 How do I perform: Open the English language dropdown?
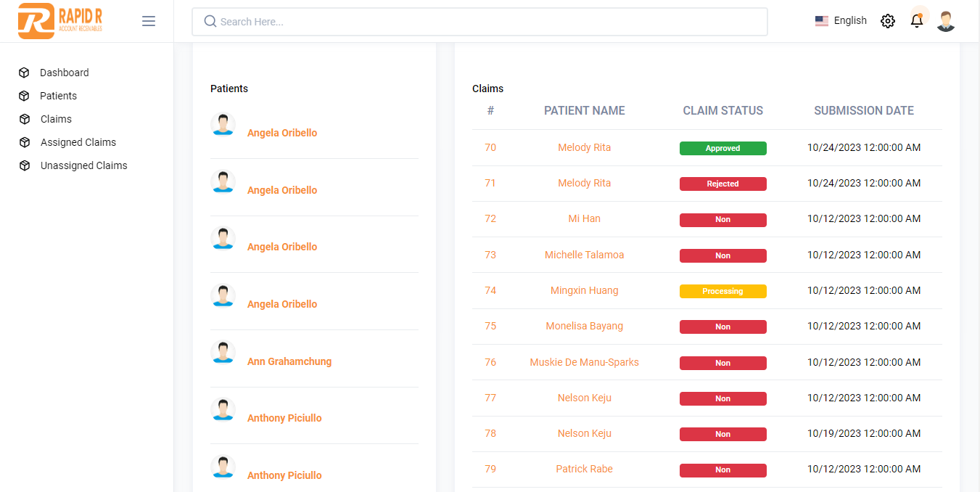pos(841,21)
